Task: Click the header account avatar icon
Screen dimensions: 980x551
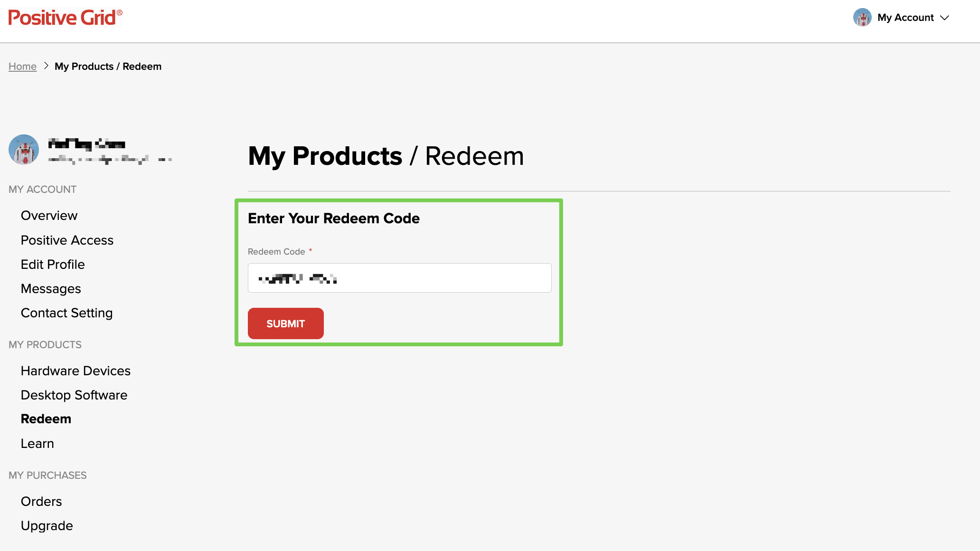Action: point(862,18)
